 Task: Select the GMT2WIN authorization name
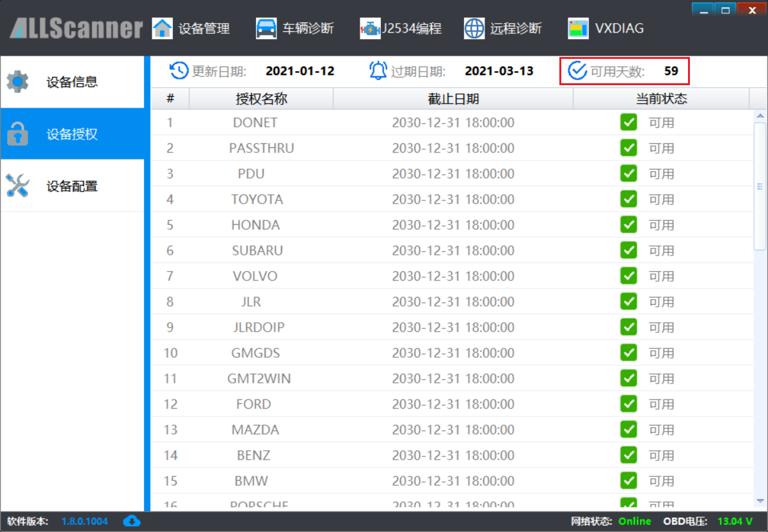pos(259,378)
